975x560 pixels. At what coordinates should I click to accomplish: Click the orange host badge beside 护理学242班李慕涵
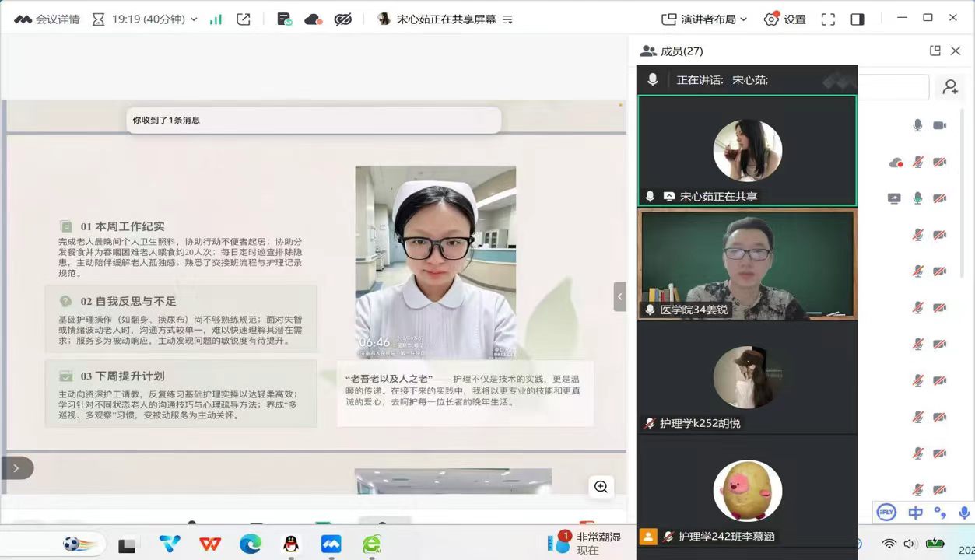pyautogui.click(x=647, y=537)
